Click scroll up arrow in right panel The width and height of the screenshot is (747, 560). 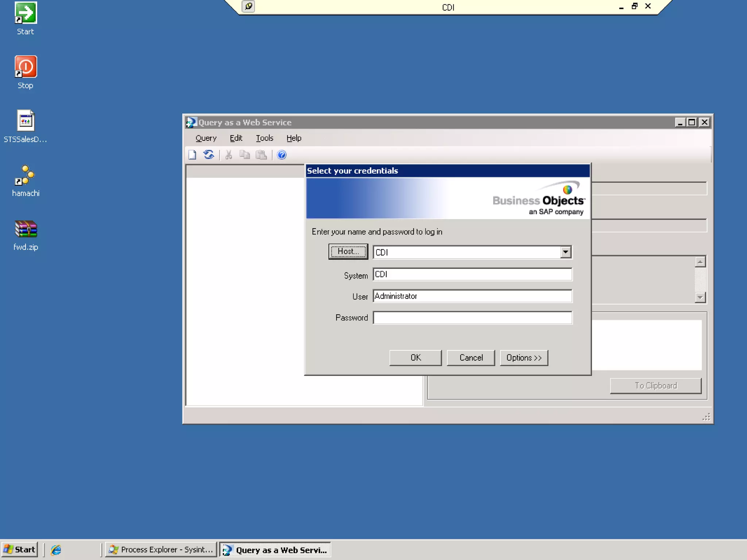pyautogui.click(x=700, y=261)
